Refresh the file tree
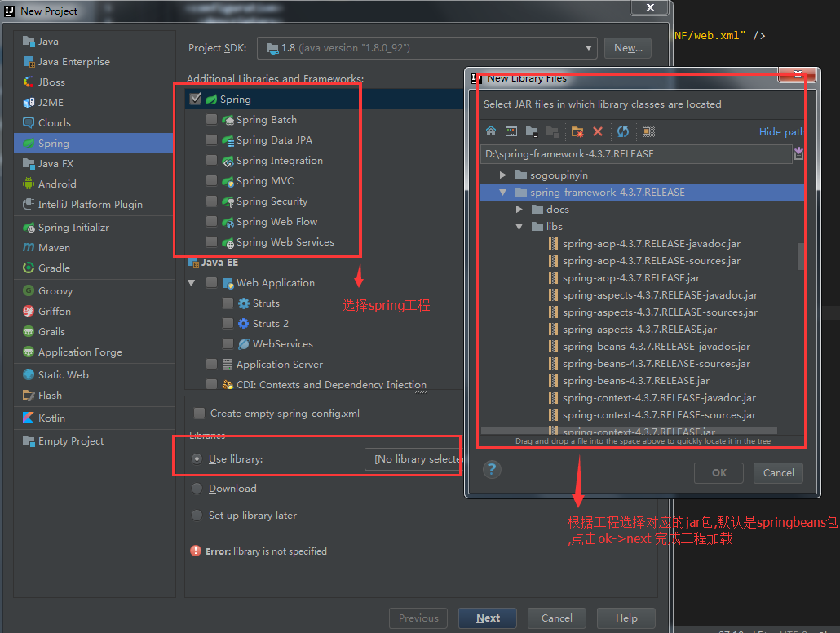 (622, 131)
